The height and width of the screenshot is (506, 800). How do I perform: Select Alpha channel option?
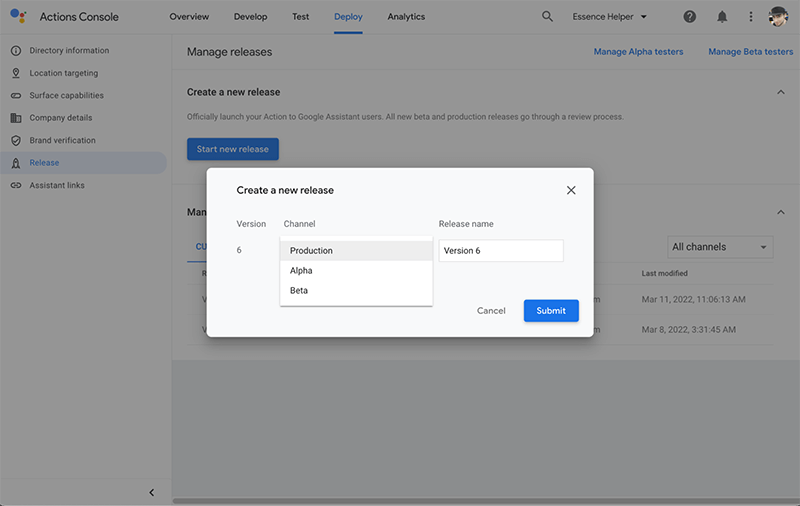pyautogui.click(x=356, y=270)
